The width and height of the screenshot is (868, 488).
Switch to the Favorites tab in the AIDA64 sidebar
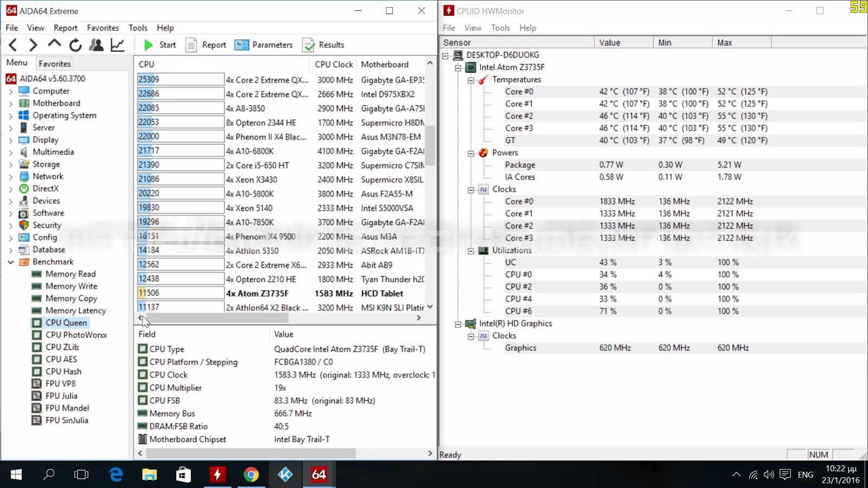(x=55, y=63)
